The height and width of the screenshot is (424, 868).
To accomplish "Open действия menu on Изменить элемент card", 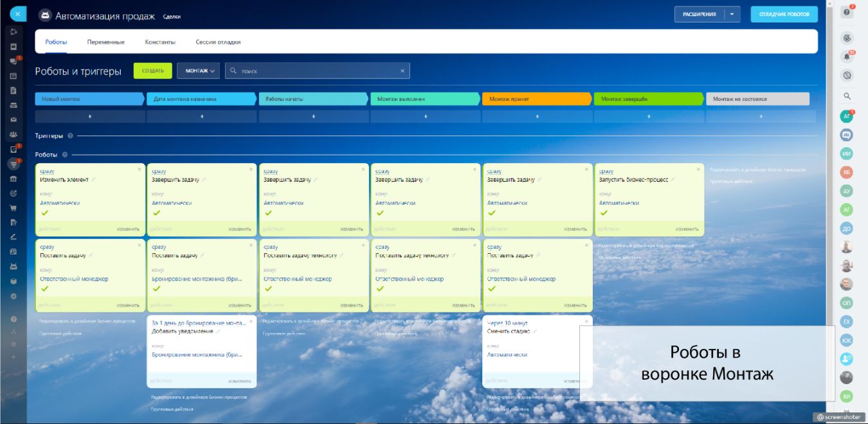I will pos(50,229).
